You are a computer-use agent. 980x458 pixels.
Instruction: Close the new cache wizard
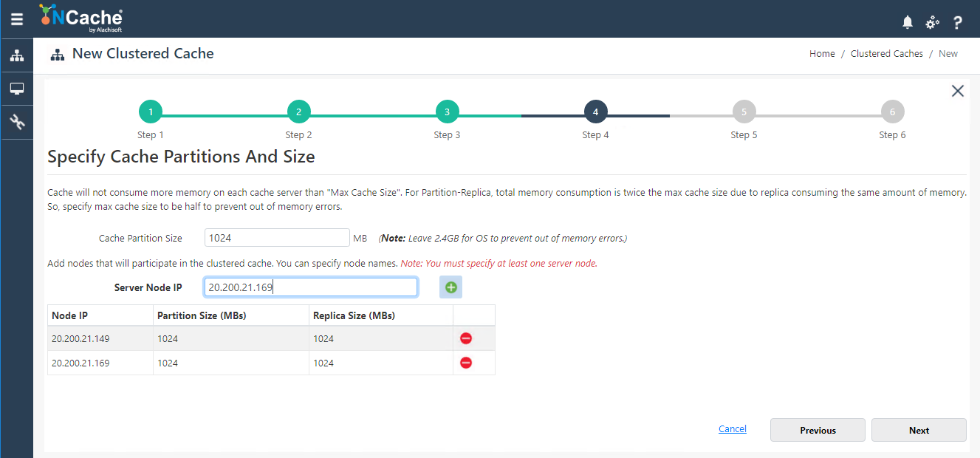(958, 91)
